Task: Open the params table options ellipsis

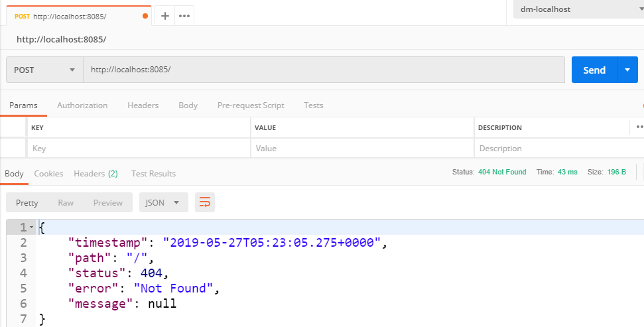Action: point(639,127)
